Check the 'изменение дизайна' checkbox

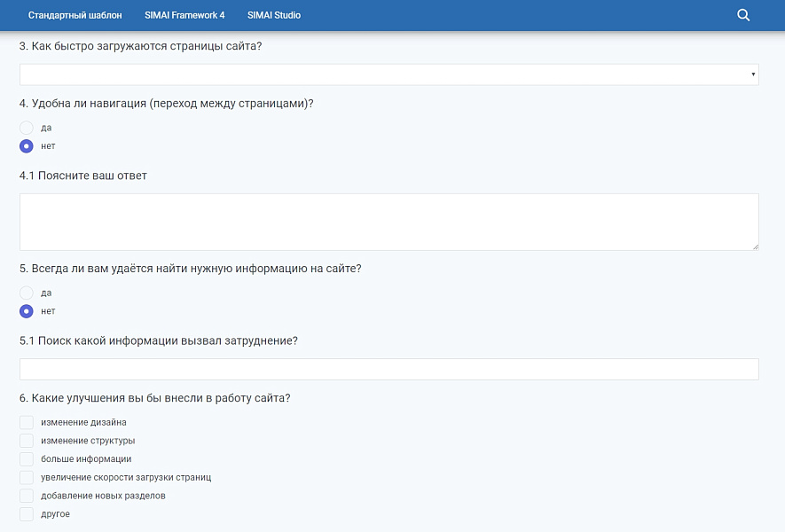(27, 423)
